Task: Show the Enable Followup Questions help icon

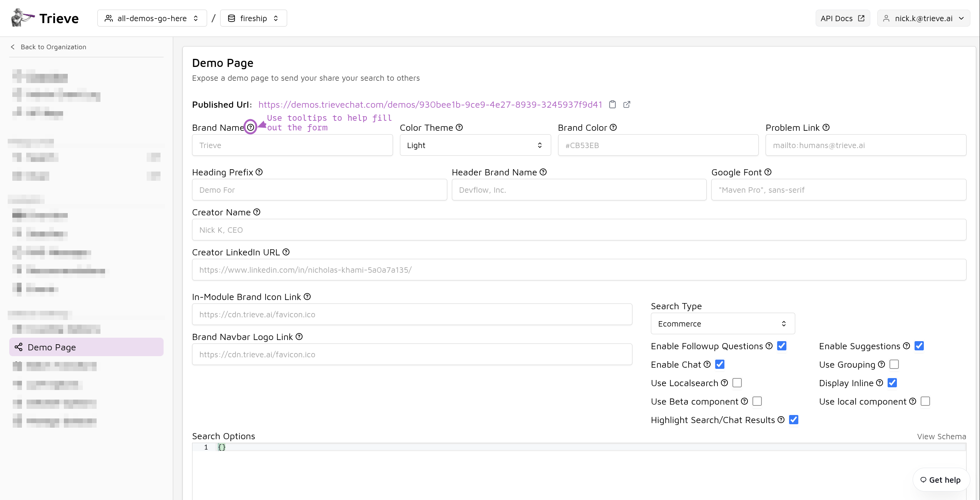Action: [x=769, y=346]
